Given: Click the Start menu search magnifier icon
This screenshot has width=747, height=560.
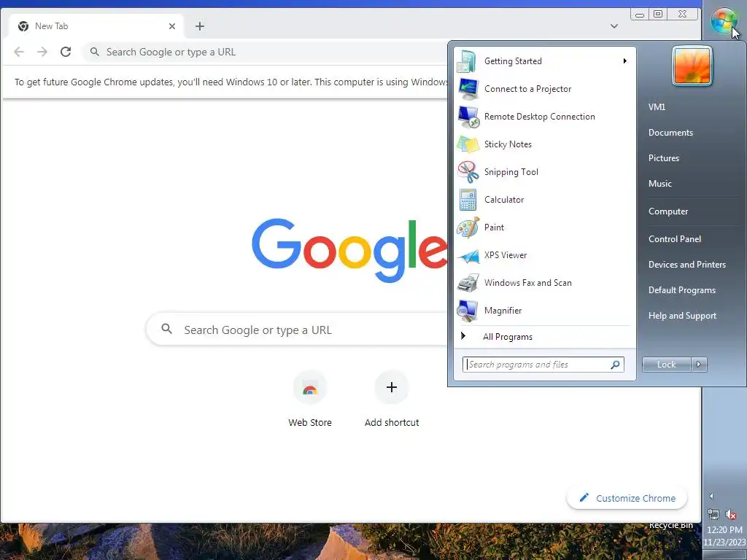Looking at the screenshot, I should 615,365.
